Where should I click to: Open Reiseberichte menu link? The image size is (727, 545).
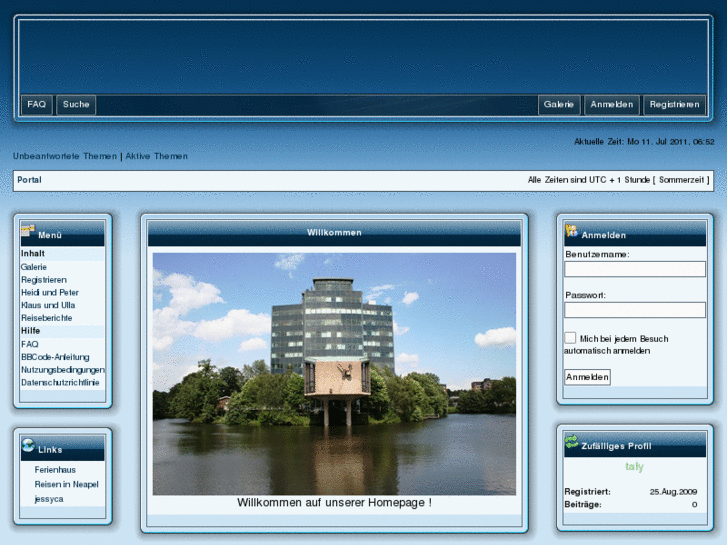pos(47,318)
